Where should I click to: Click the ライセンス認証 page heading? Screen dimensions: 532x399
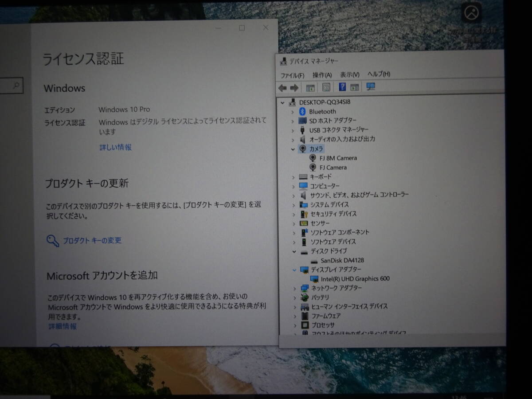pos(83,59)
